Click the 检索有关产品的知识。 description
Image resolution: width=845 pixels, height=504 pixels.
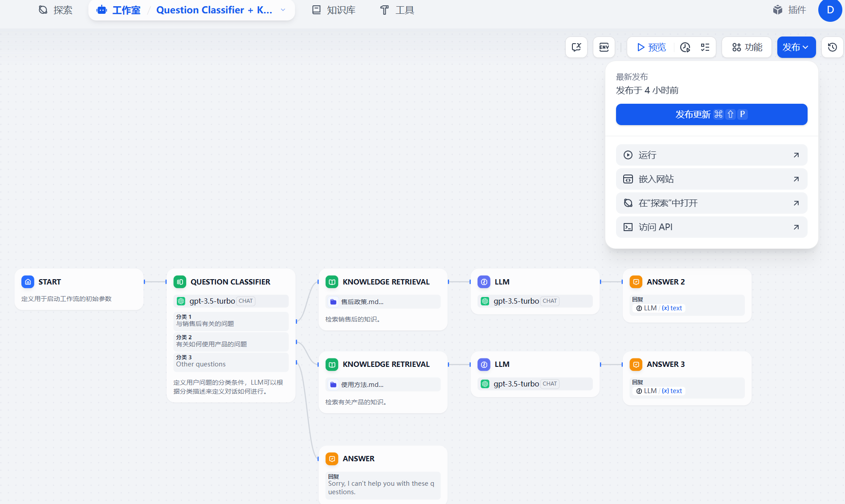tap(357, 402)
